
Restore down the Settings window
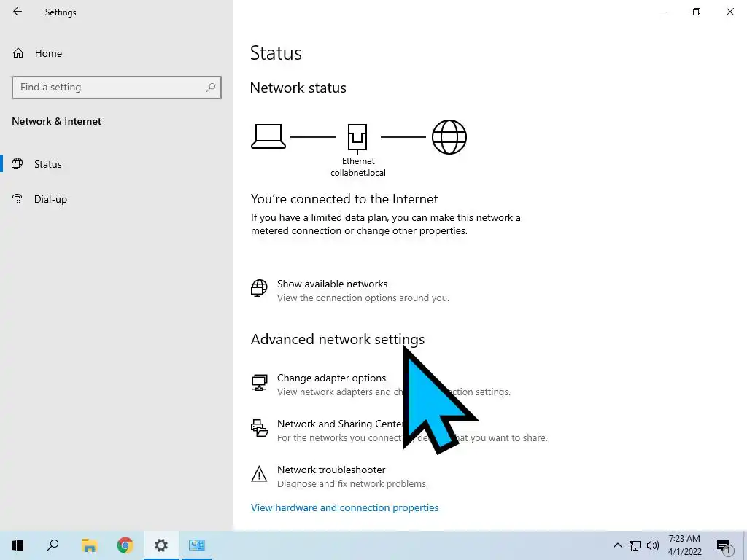click(697, 12)
